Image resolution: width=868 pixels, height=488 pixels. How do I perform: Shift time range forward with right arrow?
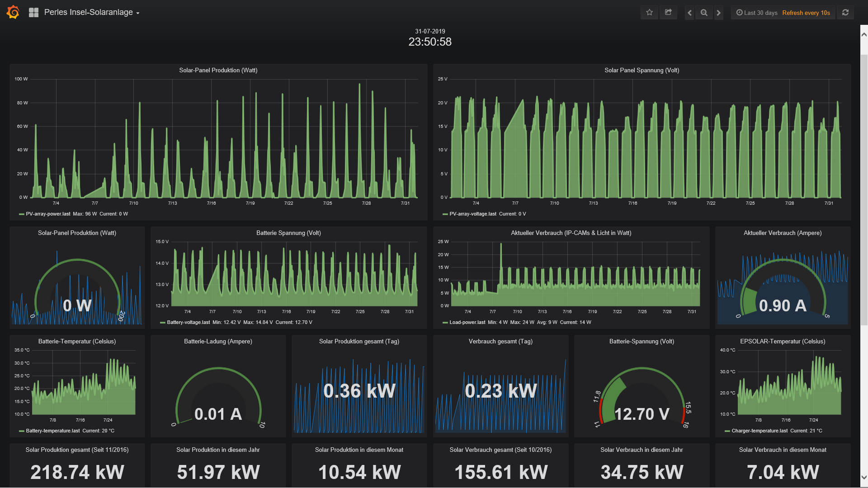click(x=718, y=13)
